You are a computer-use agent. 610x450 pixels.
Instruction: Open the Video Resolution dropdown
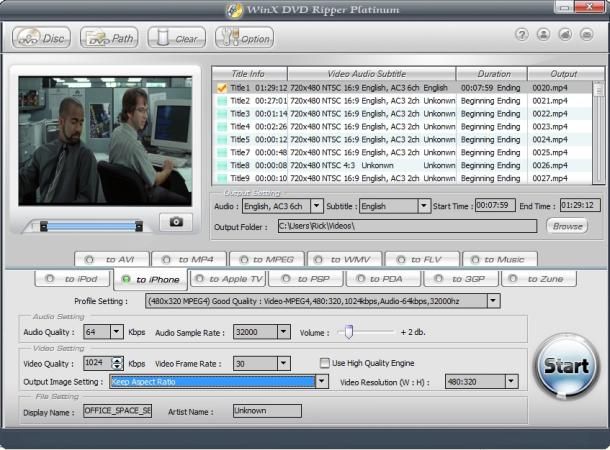tap(512, 382)
